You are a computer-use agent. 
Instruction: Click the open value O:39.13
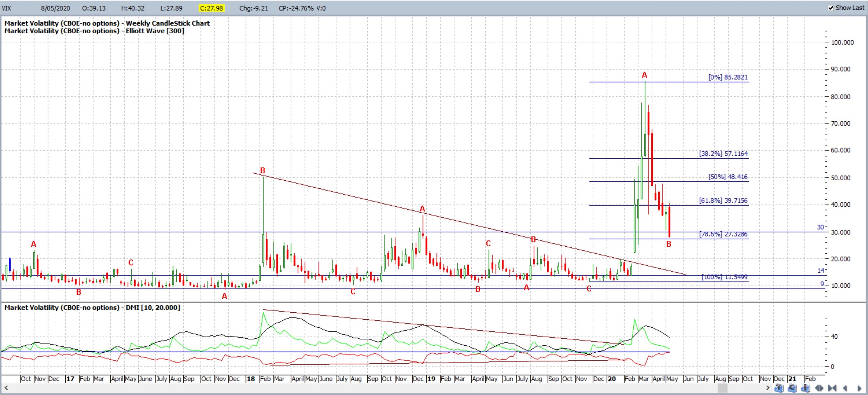(94, 8)
